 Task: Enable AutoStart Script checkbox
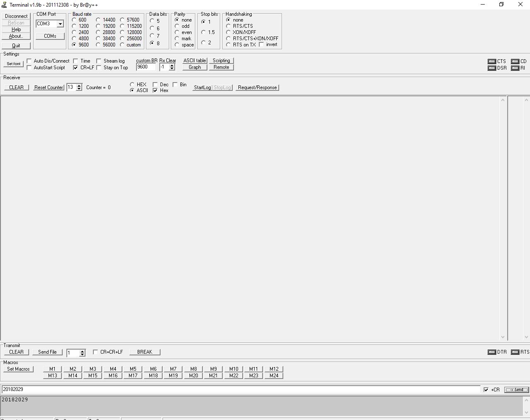coord(29,68)
